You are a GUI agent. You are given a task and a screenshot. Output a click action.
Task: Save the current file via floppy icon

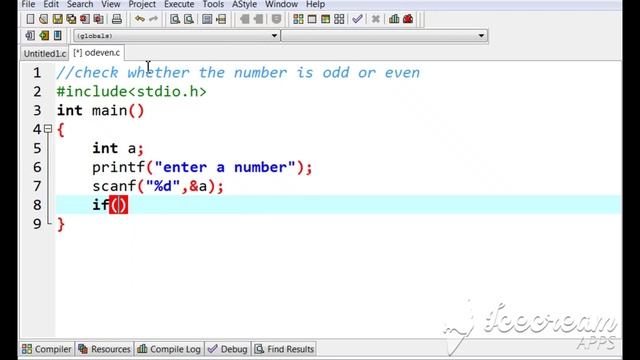tap(58, 19)
